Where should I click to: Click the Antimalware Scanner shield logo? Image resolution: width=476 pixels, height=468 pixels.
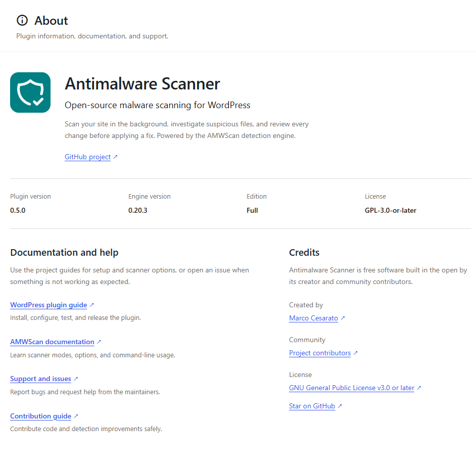tap(30, 92)
